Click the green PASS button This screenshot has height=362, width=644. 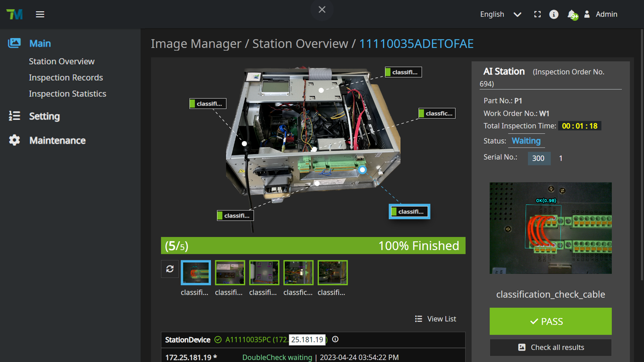tap(550, 321)
